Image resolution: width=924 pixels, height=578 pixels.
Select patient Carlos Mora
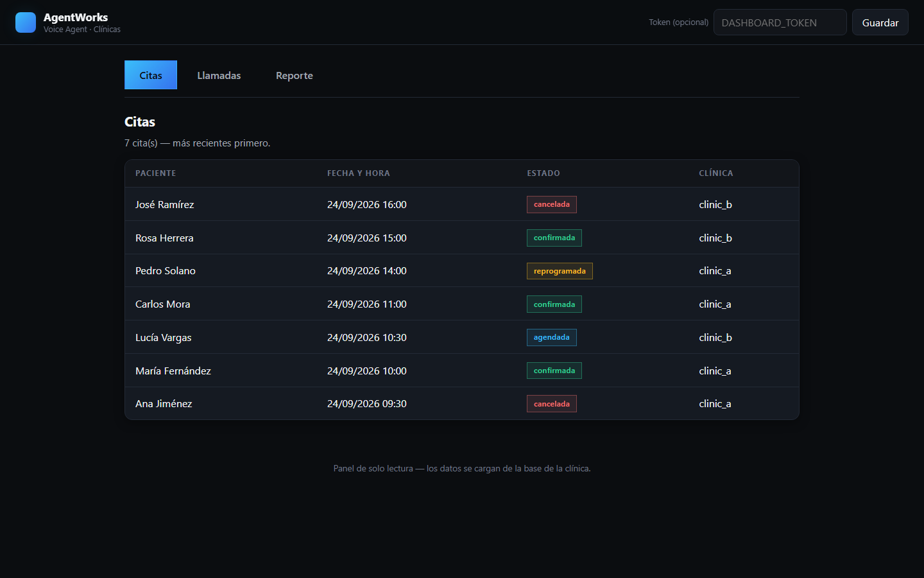163,304
